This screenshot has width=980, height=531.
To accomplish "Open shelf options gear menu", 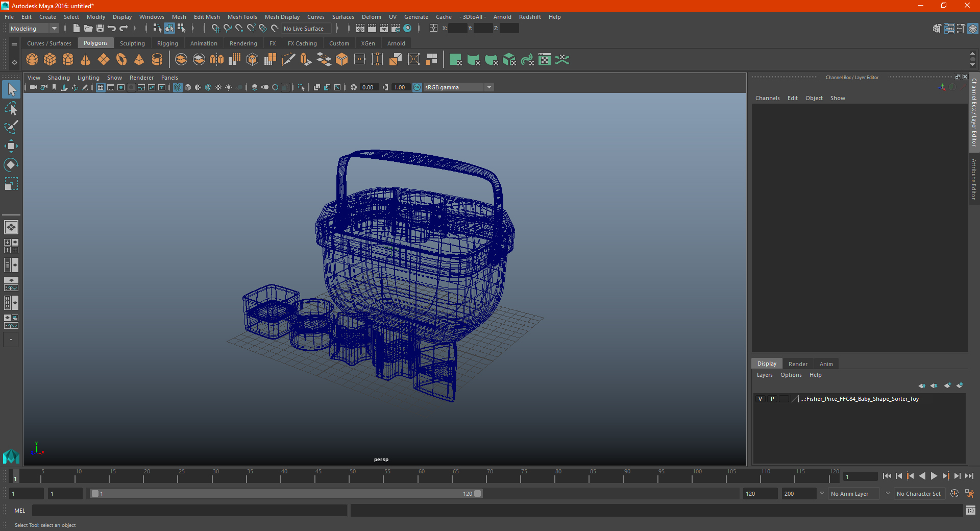I will [14, 62].
